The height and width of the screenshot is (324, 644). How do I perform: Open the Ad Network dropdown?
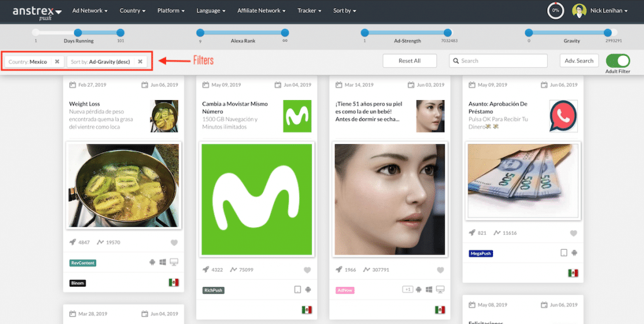coord(90,11)
